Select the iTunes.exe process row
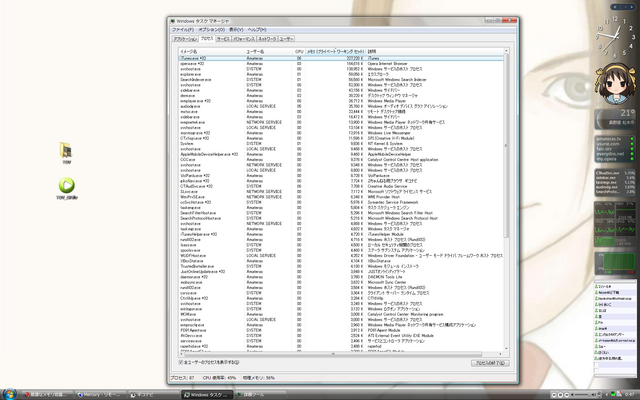The image size is (640, 400). [341, 58]
